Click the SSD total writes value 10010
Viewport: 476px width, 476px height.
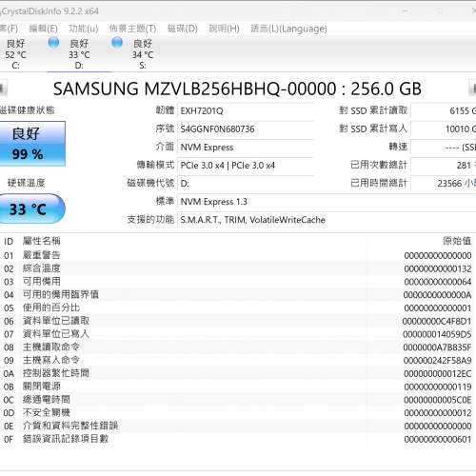(x=444, y=129)
